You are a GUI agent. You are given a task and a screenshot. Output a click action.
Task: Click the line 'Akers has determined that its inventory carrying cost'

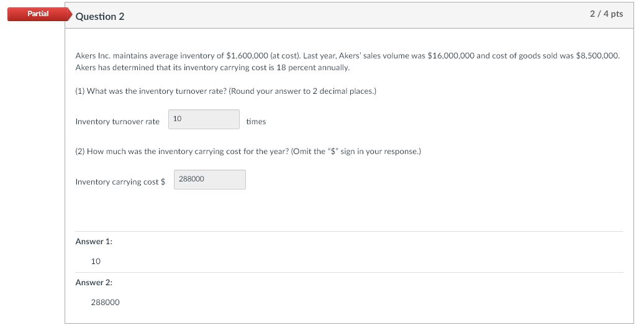[x=212, y=68]
